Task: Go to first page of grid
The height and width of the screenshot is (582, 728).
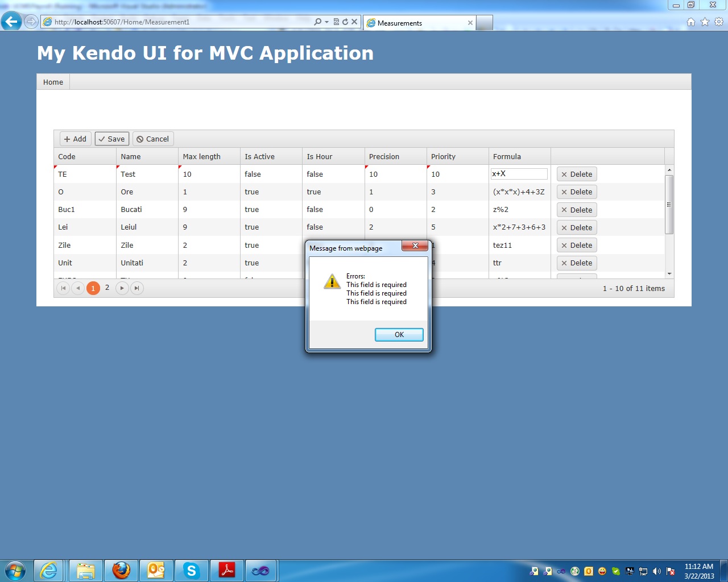Action: coord(63,288)
